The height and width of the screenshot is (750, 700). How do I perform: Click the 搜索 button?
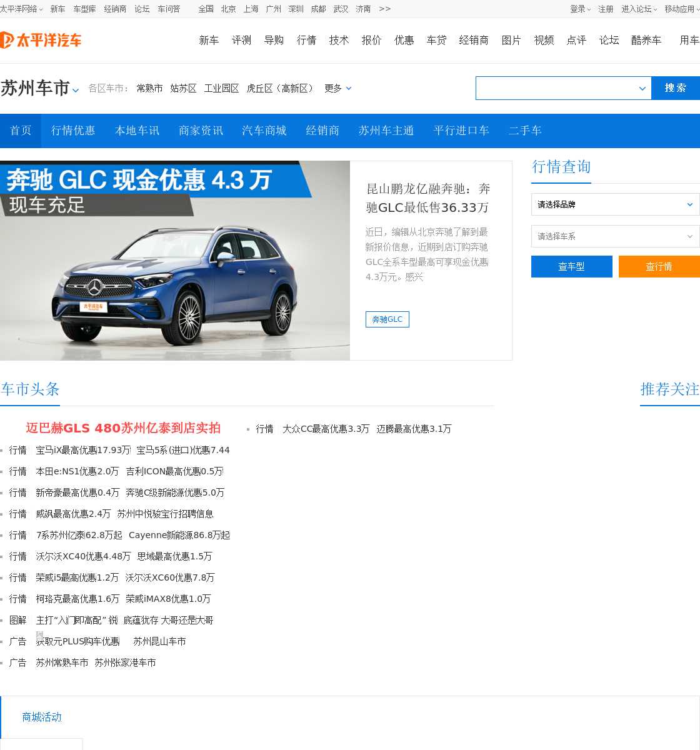click(676, 88)
